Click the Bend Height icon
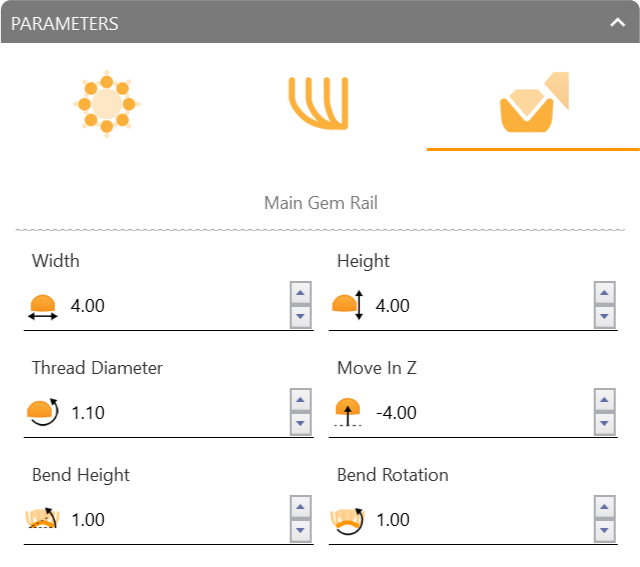The image size is (640, 567). point(42,518)
